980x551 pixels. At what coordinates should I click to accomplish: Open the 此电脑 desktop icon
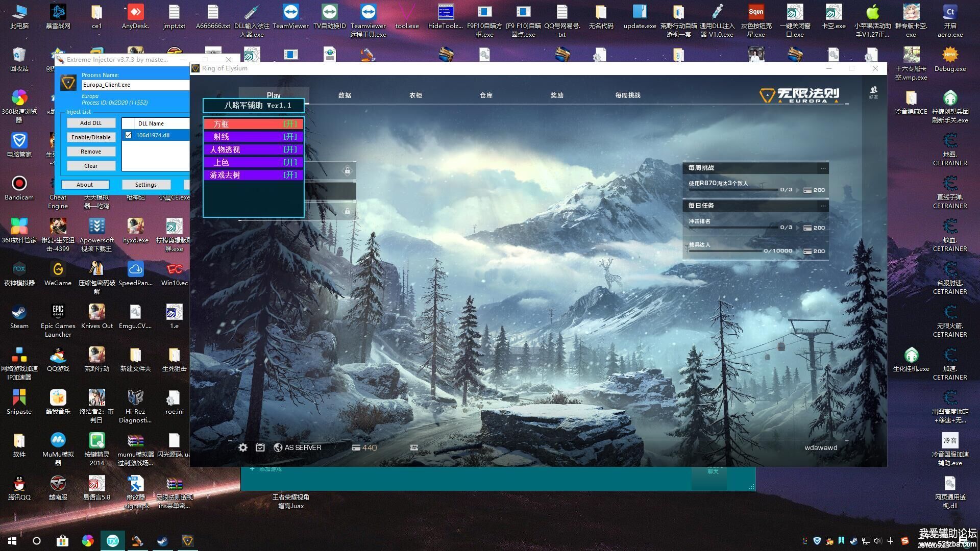[x=19, y=16]
